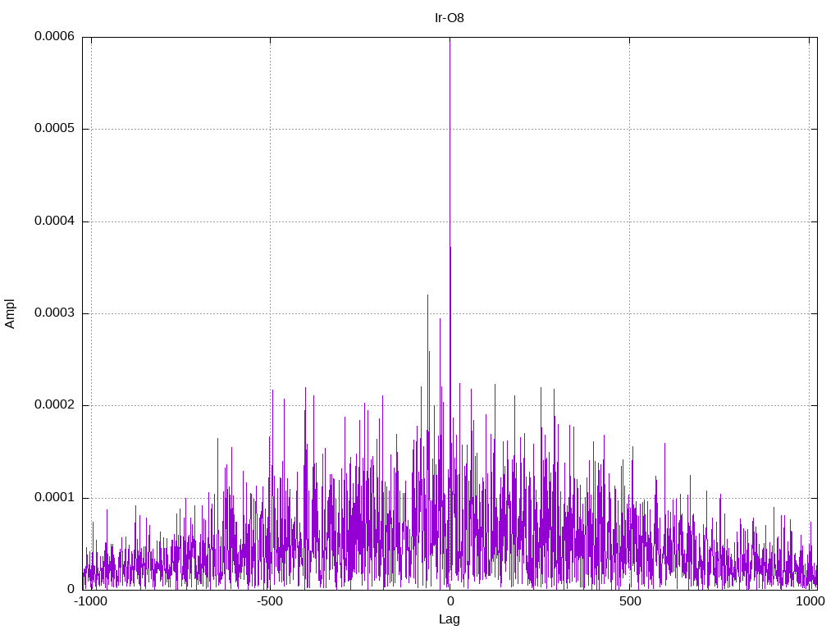Click the 0.0001 y-axis tick label
This screenshot has width=840, height=630.
[54, 497]
